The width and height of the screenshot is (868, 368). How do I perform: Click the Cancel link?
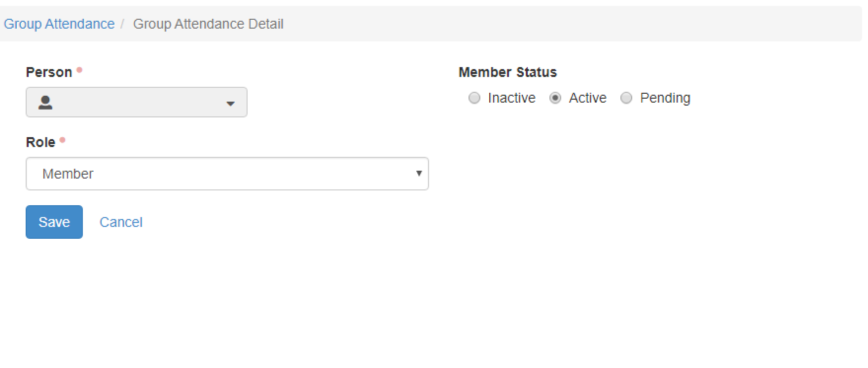pyautogui.click(x=121, y=221)
